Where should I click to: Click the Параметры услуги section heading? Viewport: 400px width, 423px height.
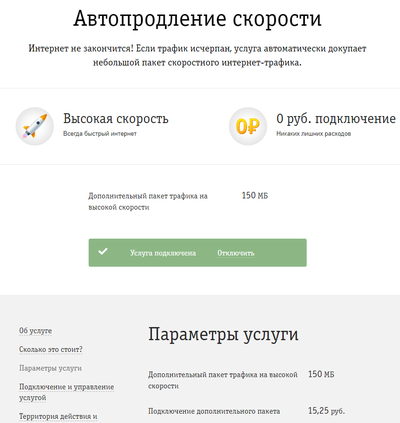point(223,334)
